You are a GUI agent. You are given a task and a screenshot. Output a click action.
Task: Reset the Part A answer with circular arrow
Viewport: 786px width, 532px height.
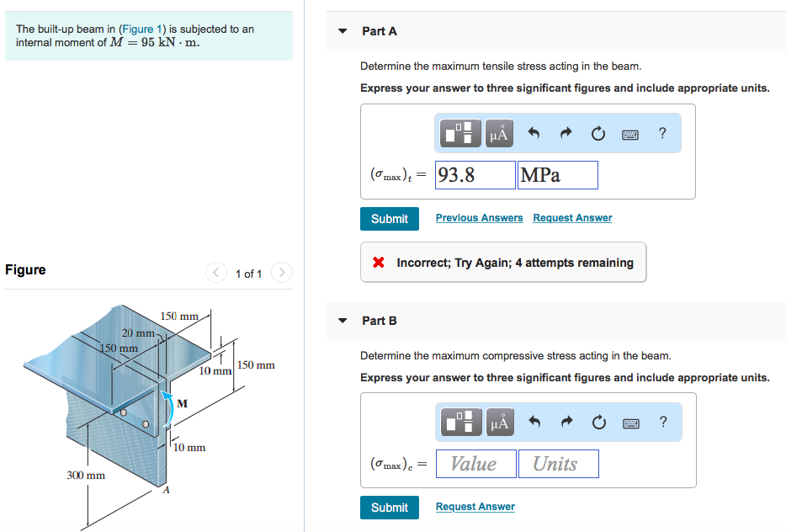point(597,132)
